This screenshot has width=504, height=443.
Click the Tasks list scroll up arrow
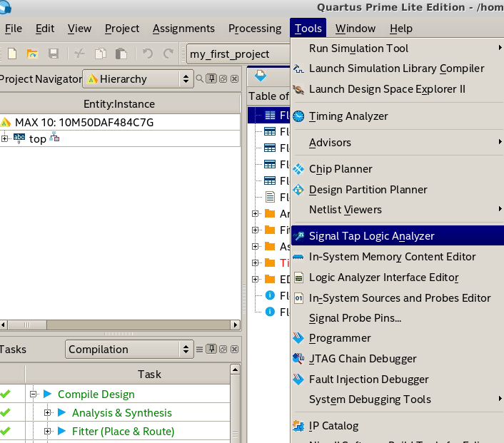tap(236, 370)
